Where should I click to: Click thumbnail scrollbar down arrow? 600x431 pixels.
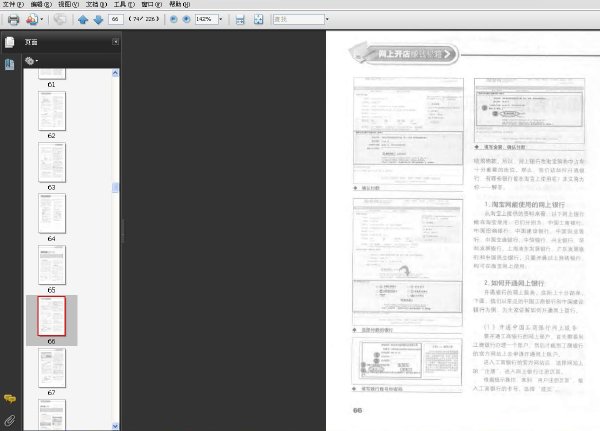(115, 426)
